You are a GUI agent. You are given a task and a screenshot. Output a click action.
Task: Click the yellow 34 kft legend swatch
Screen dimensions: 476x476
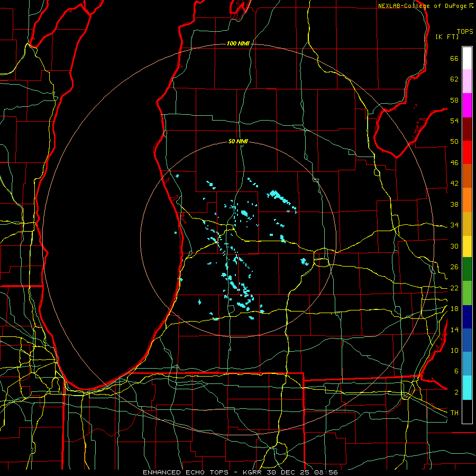coord(467,246)
